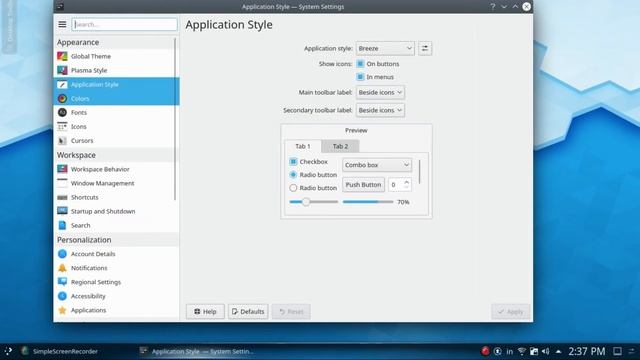Open Shortcuts keyboard icon

[x=62, y=197]
